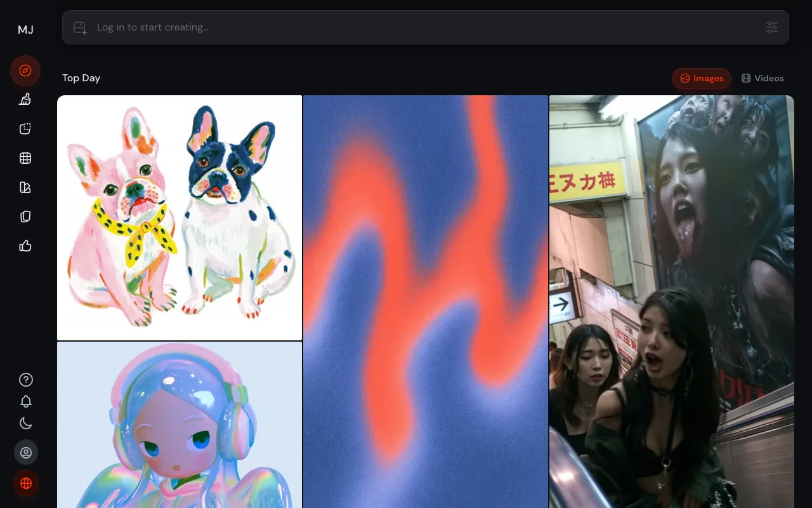812x508 pixels.
Task: Click the MJ logo
Action: tap(25, 29)
